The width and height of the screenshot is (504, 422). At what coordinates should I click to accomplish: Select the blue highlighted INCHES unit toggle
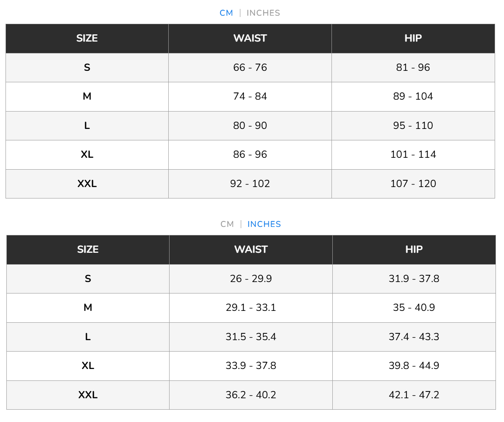tap(264, 224)
